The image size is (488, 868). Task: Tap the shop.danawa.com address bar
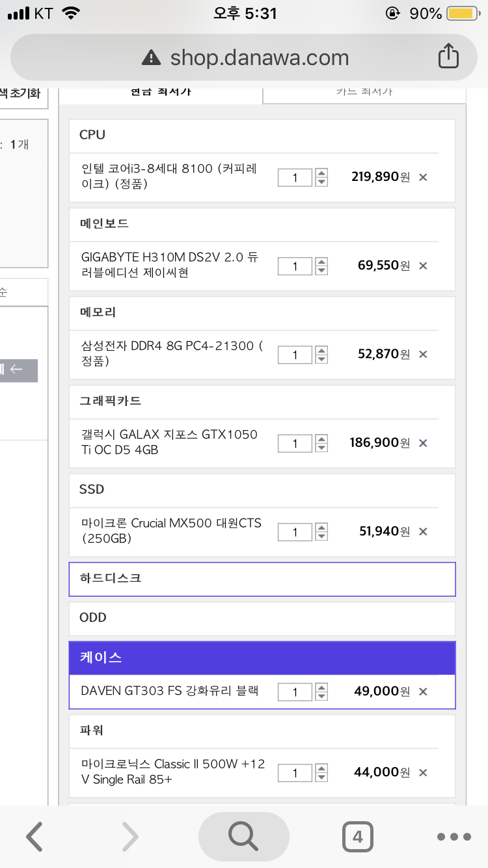click(x=259, y=57)
